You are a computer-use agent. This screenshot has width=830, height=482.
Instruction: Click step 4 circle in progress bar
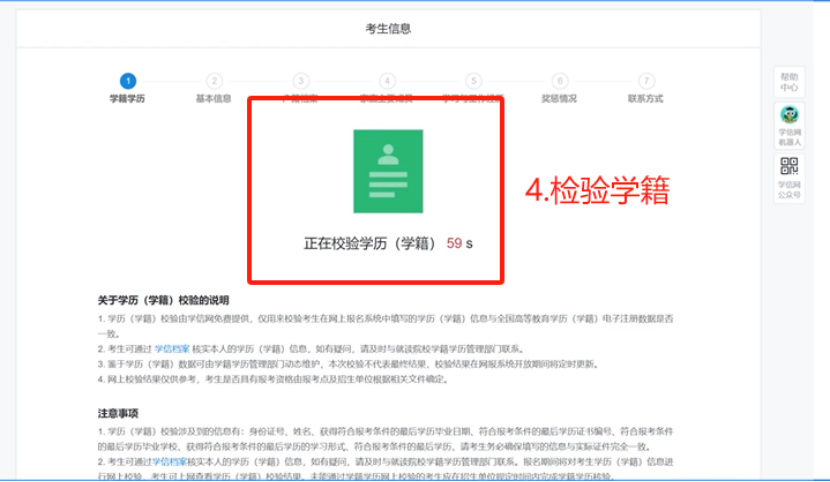(387, 81)
